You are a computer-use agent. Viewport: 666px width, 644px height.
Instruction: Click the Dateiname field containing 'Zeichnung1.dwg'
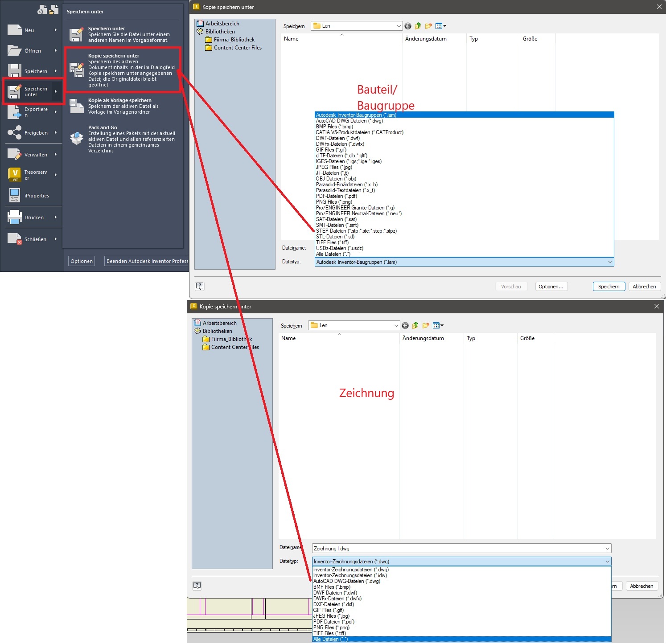point(461,549)
